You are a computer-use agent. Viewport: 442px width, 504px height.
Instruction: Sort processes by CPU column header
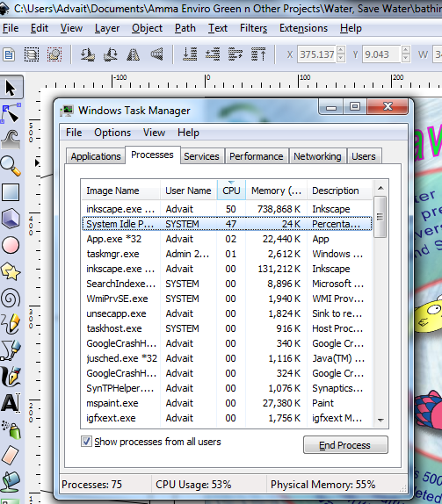coord(231,191)
